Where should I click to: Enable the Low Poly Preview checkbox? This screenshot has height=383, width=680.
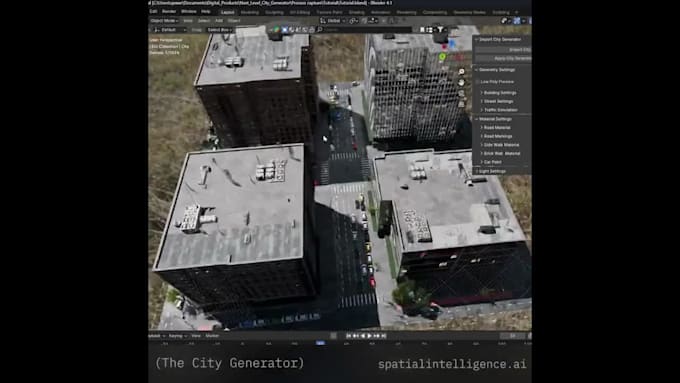pos(477,82)
